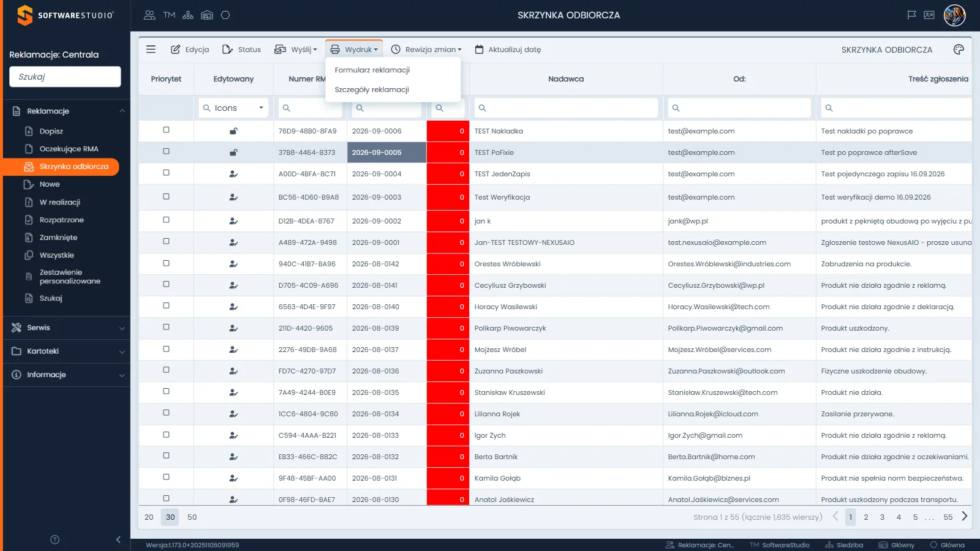Open the Wyślij dropdown
Image resolution: width=980 pixels, height=551 pixels.
(296, 50)
